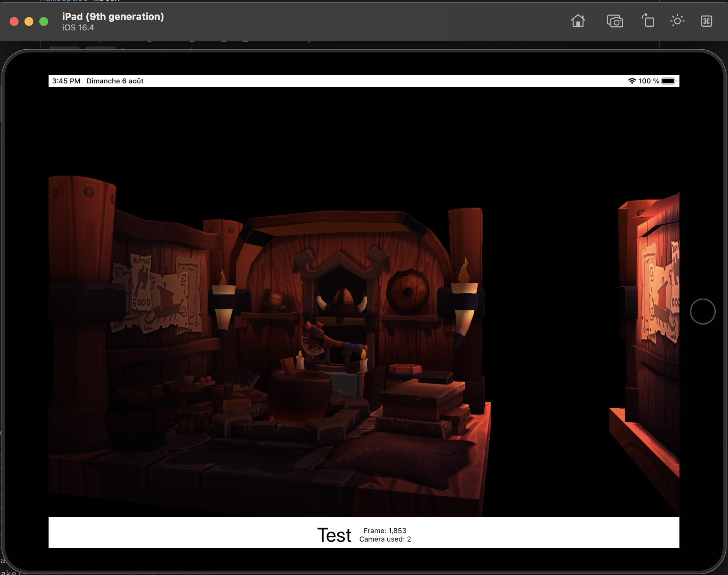Click the large 'Test' label
Image resolution: width=728 pixels, height=575 pixels.
(334, 535)
